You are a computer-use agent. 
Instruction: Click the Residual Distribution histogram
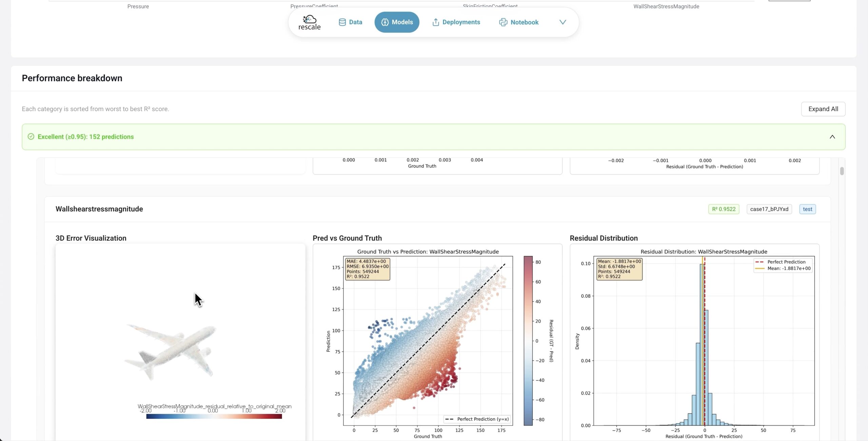tap(704, 341)
